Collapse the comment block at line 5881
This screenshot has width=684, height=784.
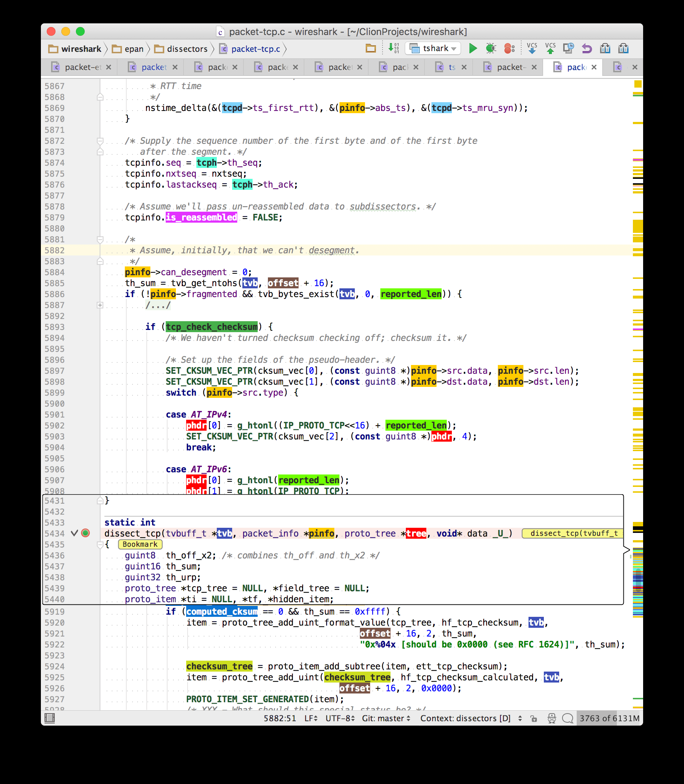(x=100, y=239)
